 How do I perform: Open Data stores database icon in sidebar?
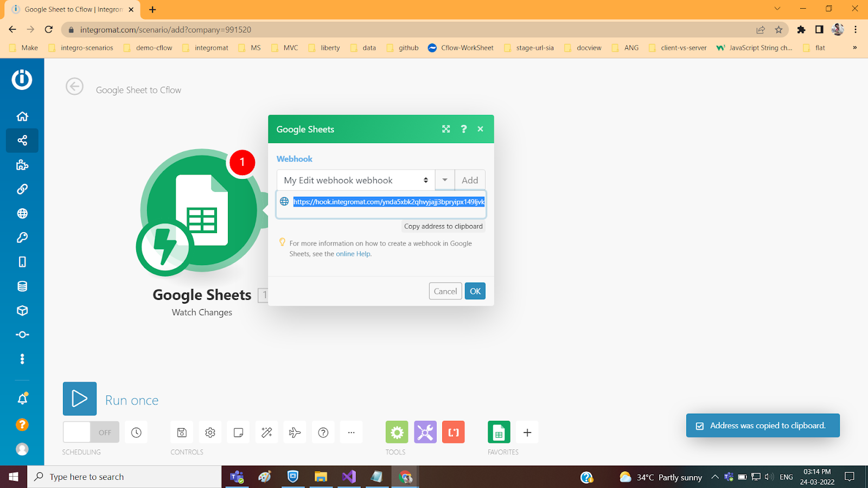(x=22, y=286)
